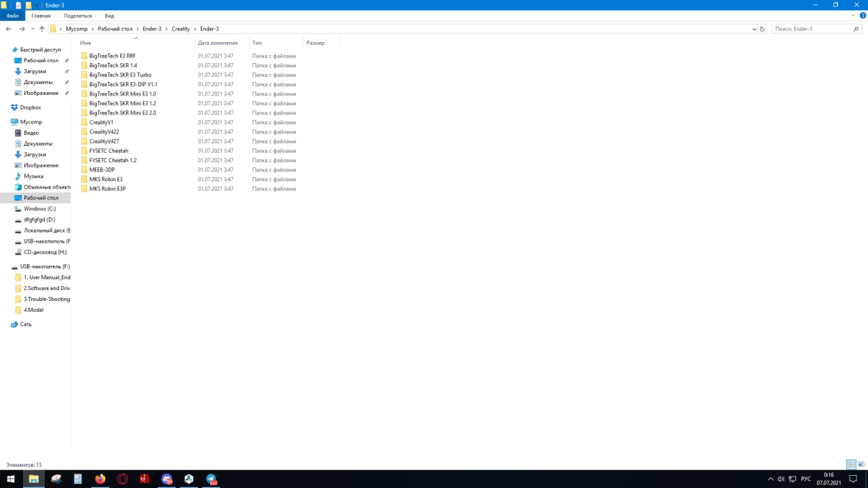Expand the address bar history dropdown
Image resolution: width=868 pixels, height=488 pixels.
755,29
